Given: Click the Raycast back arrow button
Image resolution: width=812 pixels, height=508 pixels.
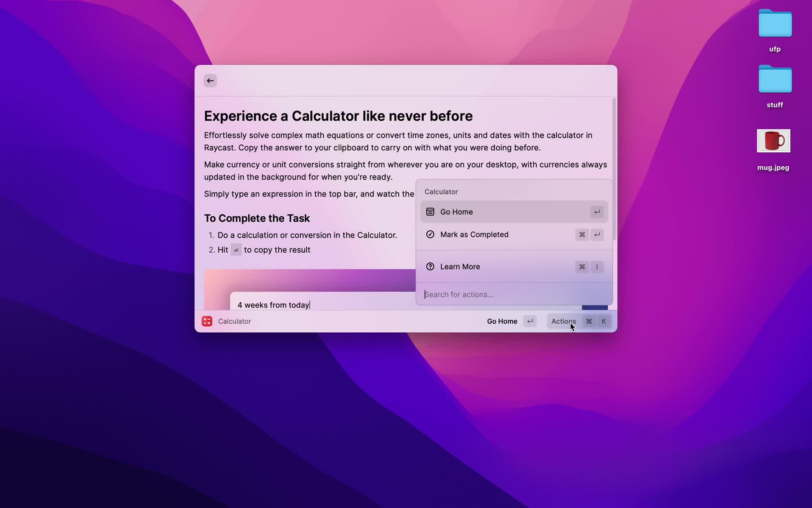Looking at the screenshot, I should (210, 80).
